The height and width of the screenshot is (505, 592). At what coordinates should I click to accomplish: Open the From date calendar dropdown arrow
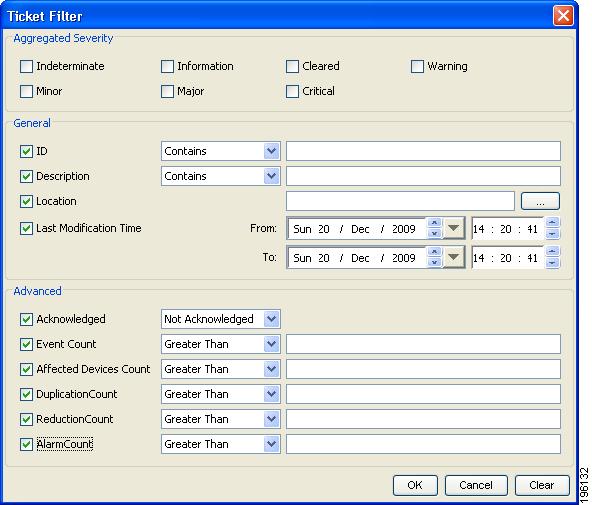pyautogui.click(x=453, y=228)
